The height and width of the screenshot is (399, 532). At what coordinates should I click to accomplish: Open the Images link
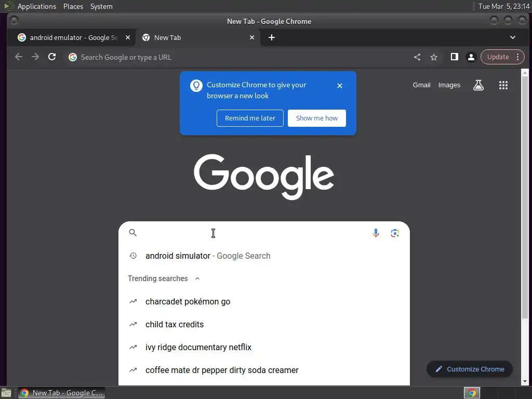pos(449,85)
